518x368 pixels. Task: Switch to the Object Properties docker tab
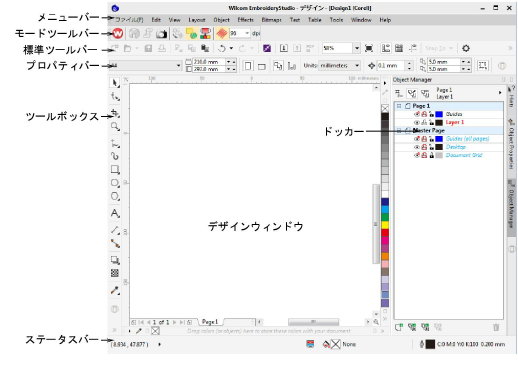(511, 145)
